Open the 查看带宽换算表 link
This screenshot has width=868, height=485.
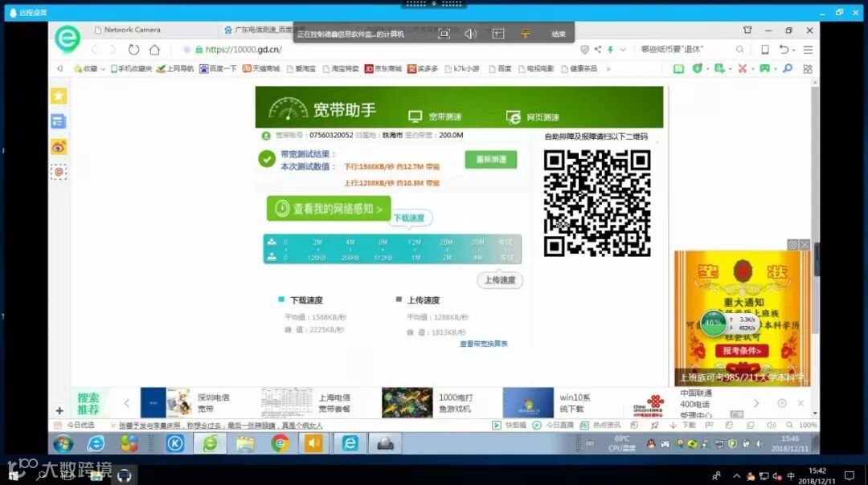tap(483, 344)
